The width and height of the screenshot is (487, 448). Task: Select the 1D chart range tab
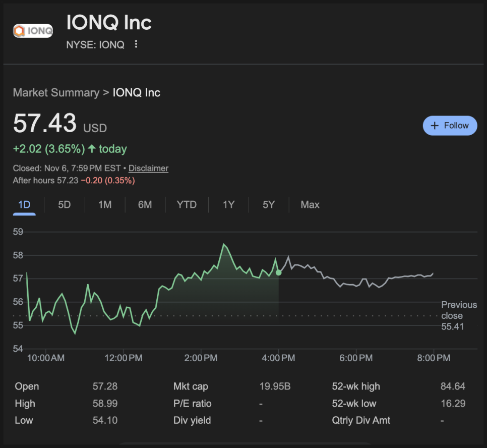coord(24,205)
